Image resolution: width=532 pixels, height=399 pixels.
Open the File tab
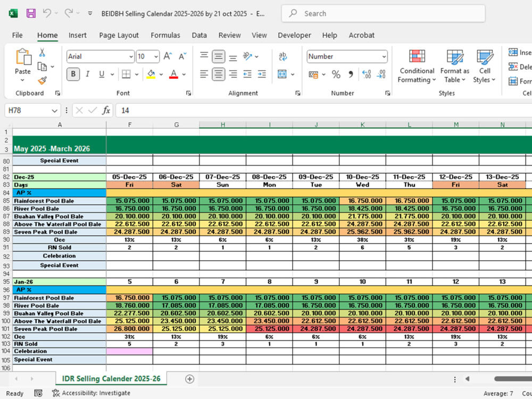tap(18, 35)
